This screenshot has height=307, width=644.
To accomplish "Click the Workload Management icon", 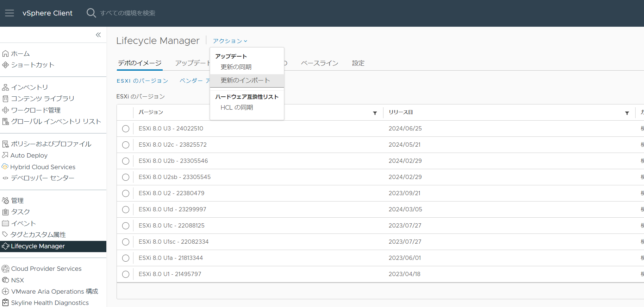I will click(5, 110).
